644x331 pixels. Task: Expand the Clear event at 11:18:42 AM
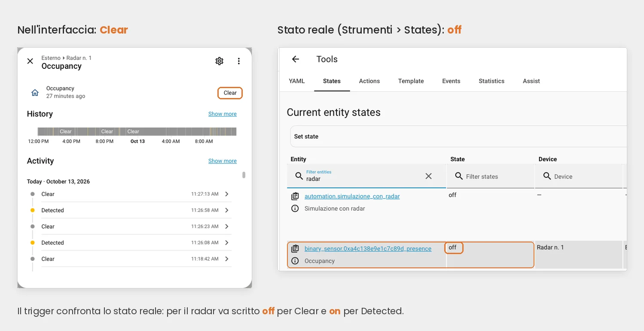pos(227,259)
